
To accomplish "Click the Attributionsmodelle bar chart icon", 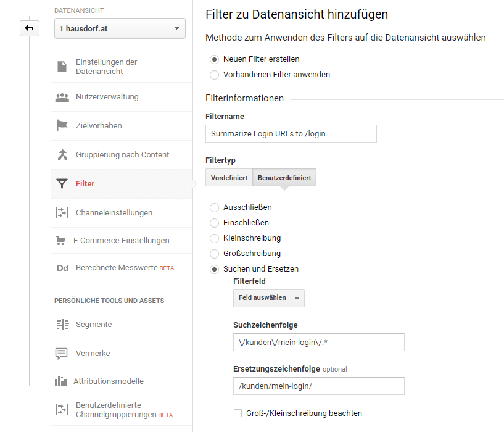I will [60, 381].
